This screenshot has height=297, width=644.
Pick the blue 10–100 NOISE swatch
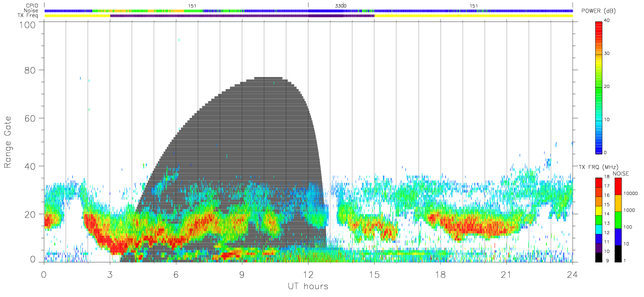(x=618, y=236)
